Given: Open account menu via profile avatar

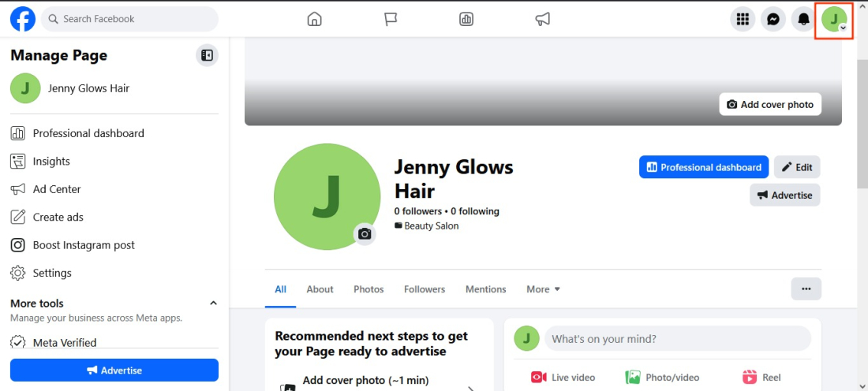Looking at the screenshot, I should 834,19.
